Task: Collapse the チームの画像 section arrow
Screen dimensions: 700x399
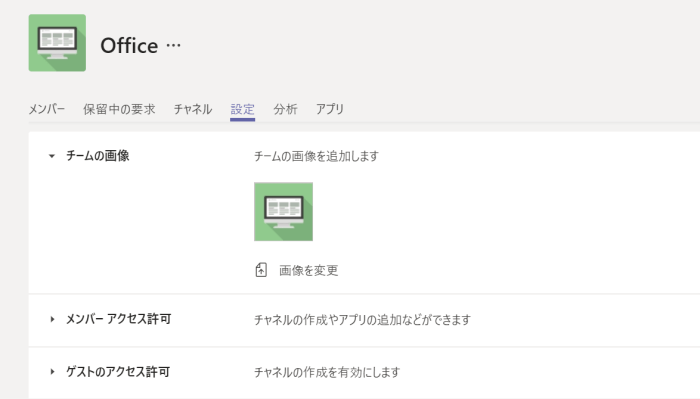Action: pyautogui.click(x=52, y=156)
